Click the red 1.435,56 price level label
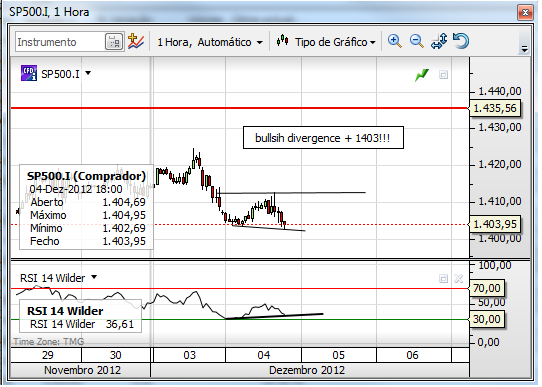Viewport: 542px width, 387px height. pos(495,108)
